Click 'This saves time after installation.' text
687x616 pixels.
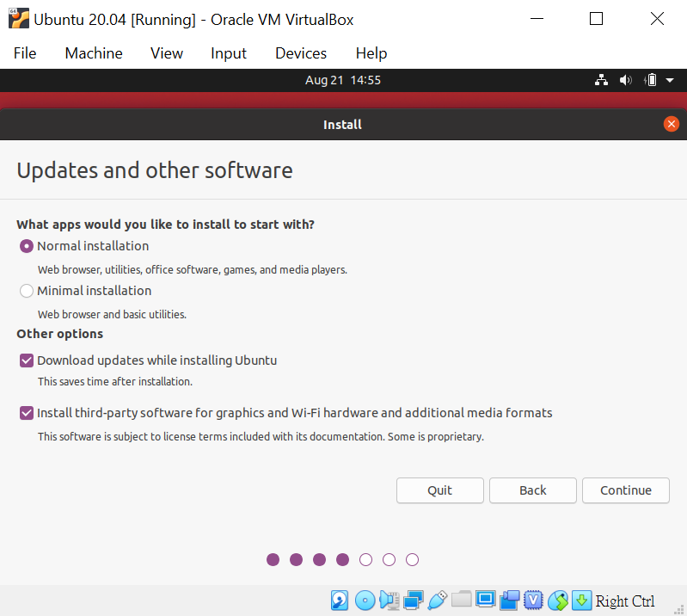115,381
